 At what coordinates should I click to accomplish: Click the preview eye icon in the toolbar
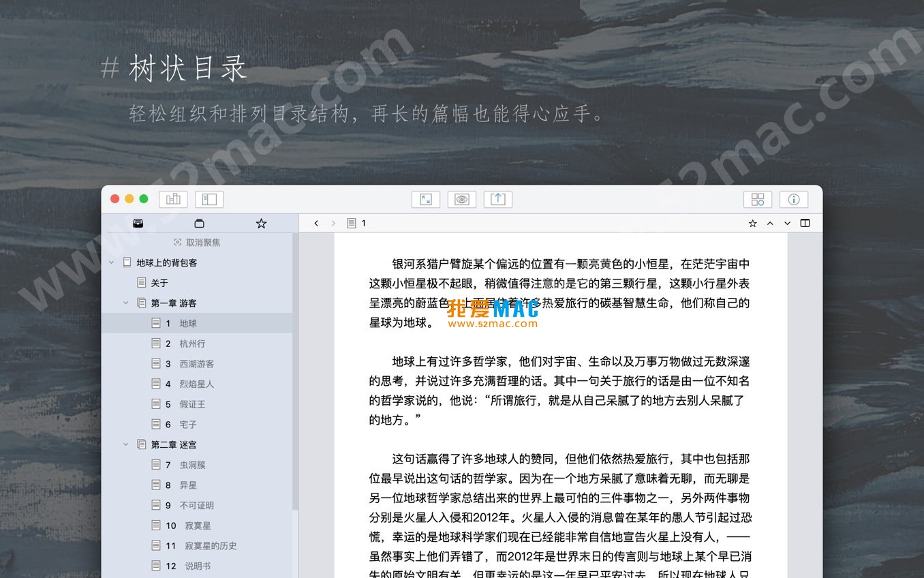pos(462,199)
